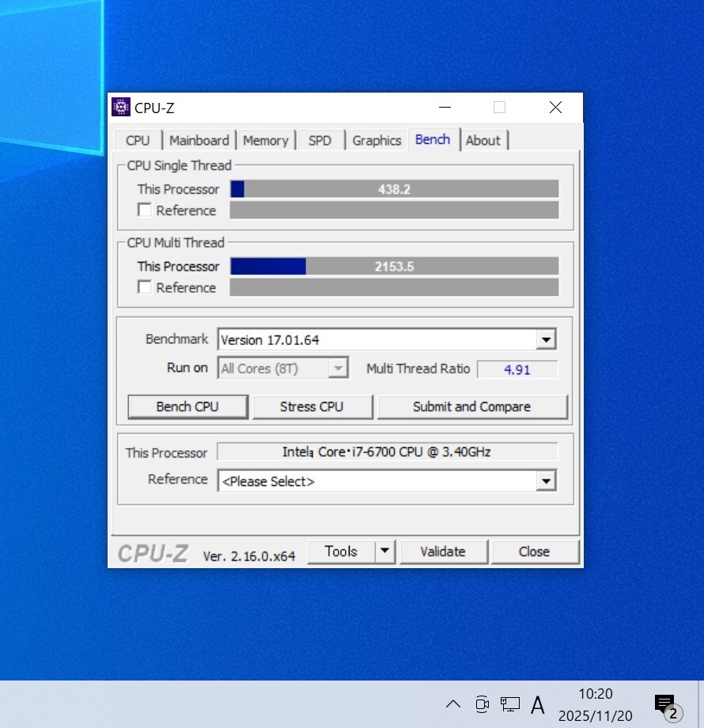Start the Bench CPU test
This screenshot has height=728, width=704.
click(187, 407)
